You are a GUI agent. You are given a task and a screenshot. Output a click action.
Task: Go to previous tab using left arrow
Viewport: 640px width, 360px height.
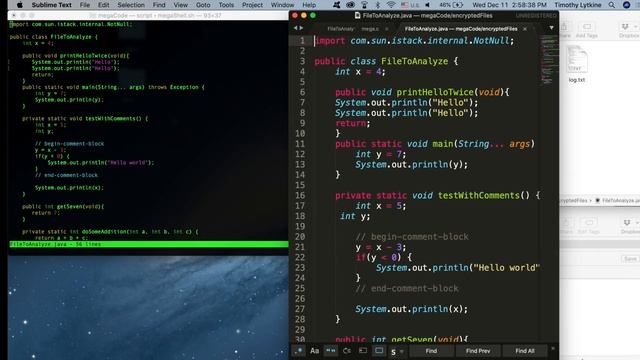point(296,28)
